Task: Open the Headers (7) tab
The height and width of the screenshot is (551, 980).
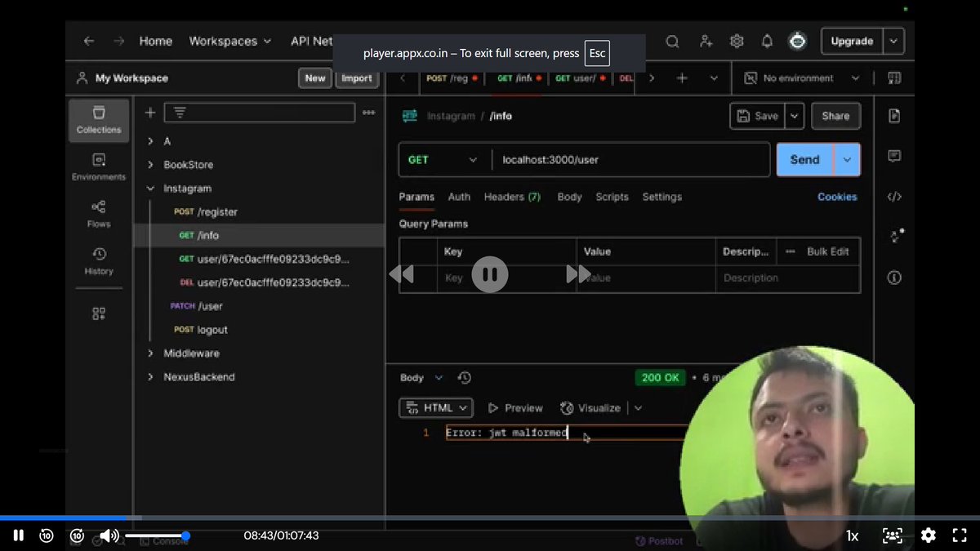Action: click(512, 197)
